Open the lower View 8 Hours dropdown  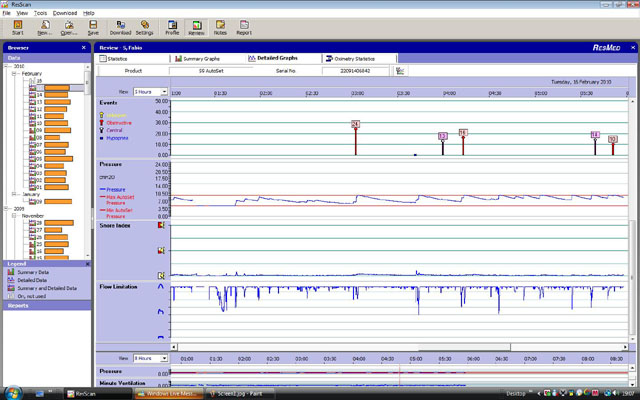coord(164,358)
